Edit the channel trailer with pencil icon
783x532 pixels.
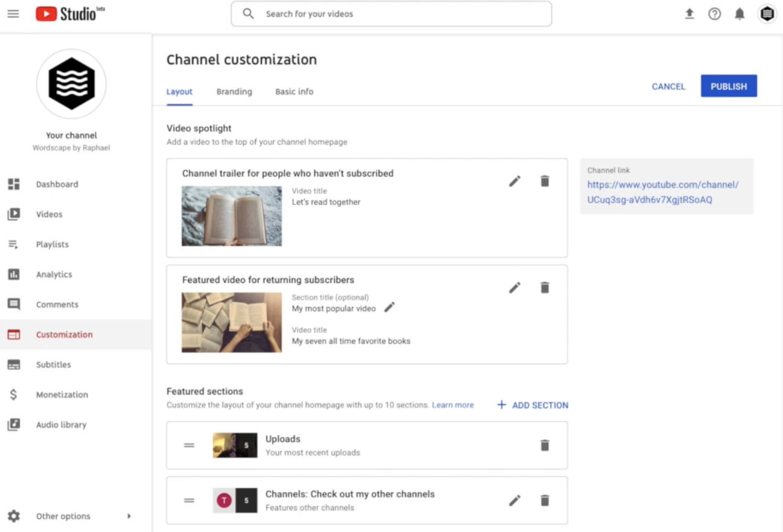point(515,181)
